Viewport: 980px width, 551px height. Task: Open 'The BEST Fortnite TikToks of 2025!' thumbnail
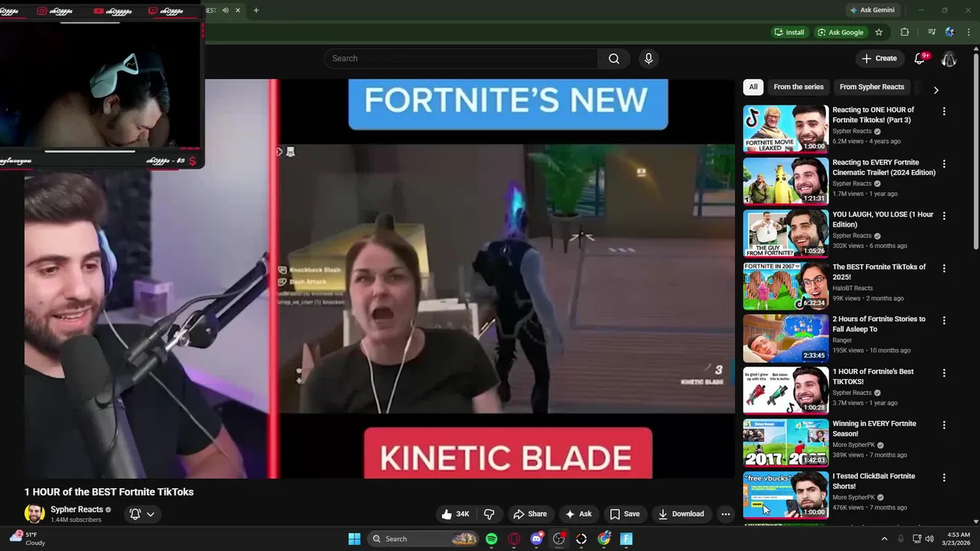pos(786,285)
